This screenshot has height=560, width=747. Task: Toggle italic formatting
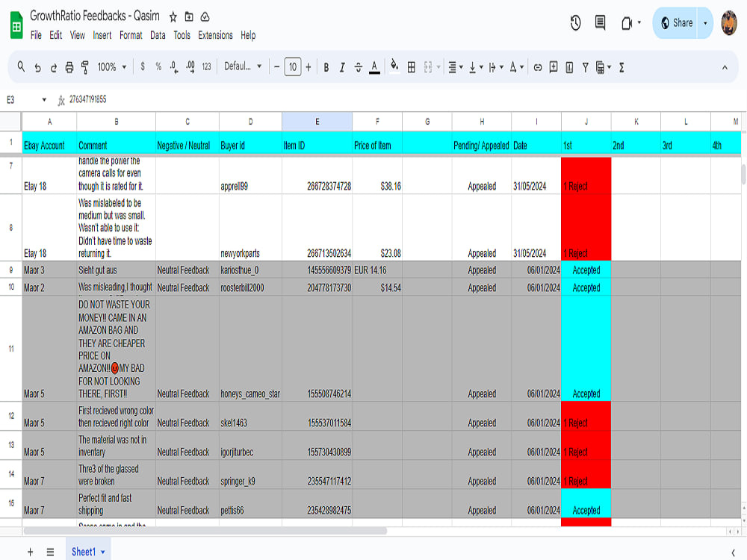point(342,68)
